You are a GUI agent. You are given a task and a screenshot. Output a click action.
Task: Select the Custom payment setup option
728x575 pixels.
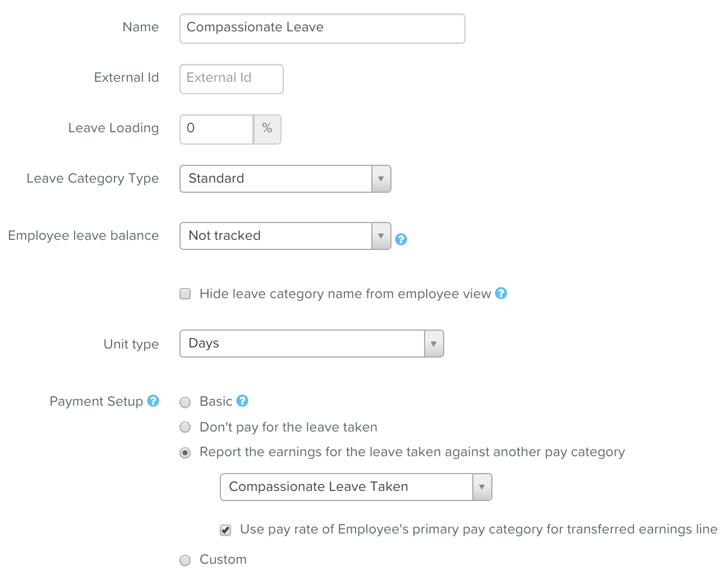185,560
